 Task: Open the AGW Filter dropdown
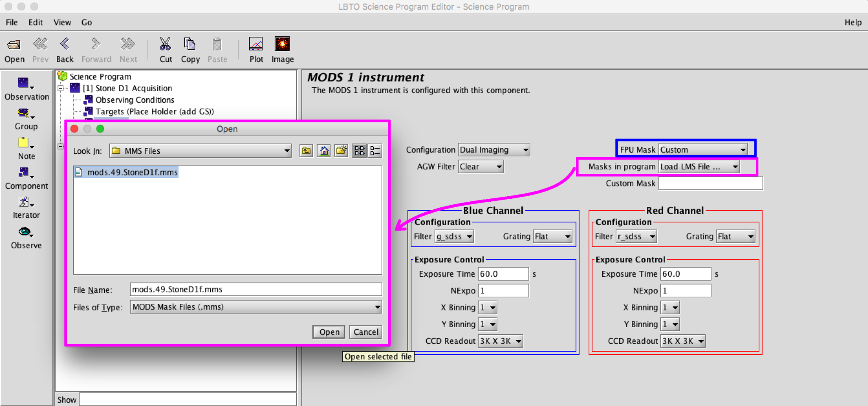click(x=481, y=167)
